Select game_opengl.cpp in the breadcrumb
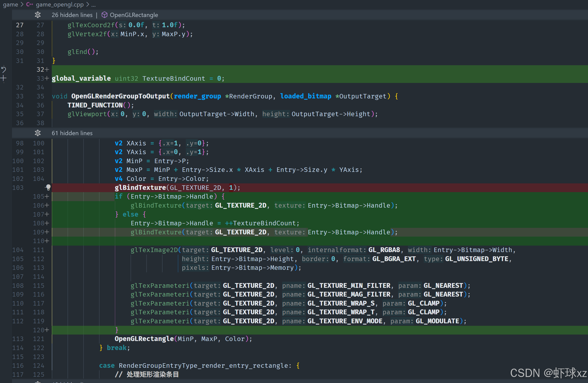Image resolution: width=588 pixels, height=383 pixels. click(60, 4)
